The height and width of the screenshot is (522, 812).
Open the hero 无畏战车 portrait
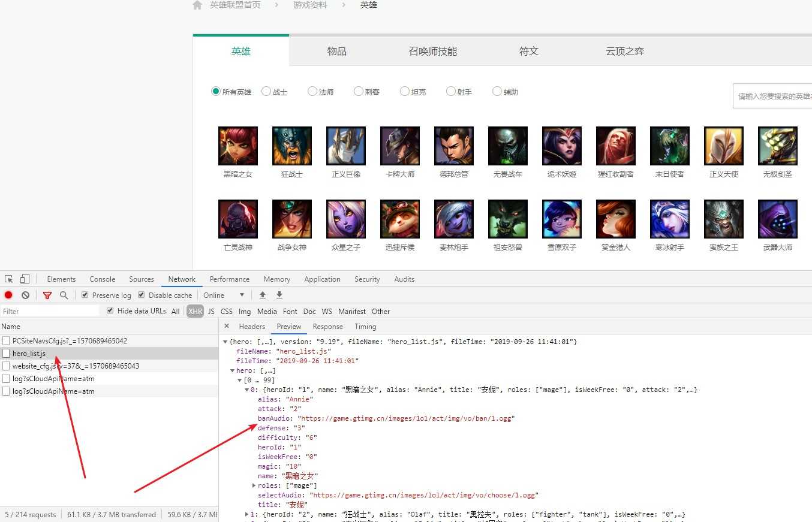pyautogui.click(x=508, y=146)
